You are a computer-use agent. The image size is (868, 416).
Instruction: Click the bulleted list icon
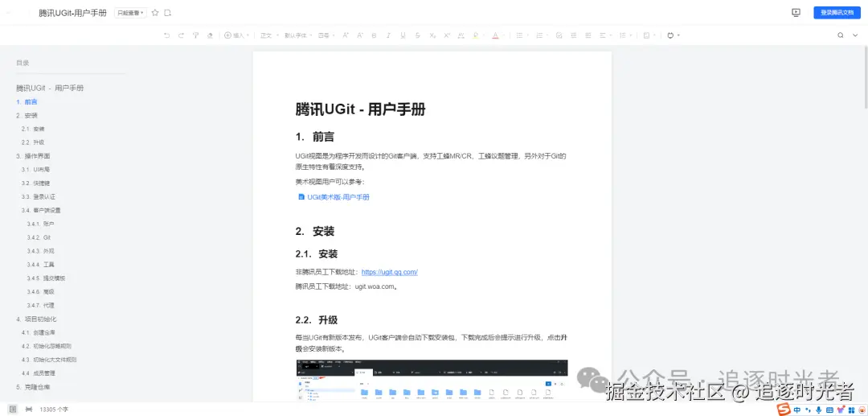519,35
